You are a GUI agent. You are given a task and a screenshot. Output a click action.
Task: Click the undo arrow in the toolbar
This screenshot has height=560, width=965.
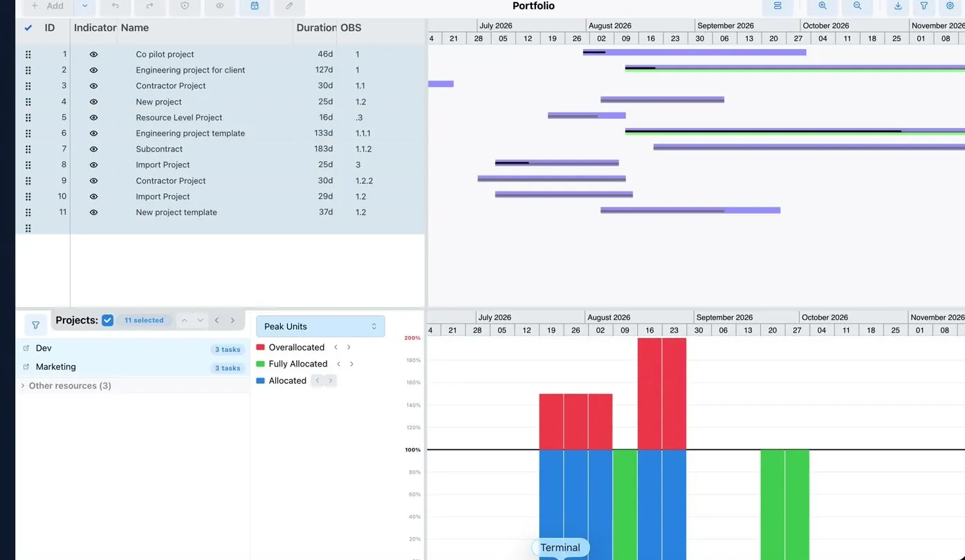tap(116, 6)
